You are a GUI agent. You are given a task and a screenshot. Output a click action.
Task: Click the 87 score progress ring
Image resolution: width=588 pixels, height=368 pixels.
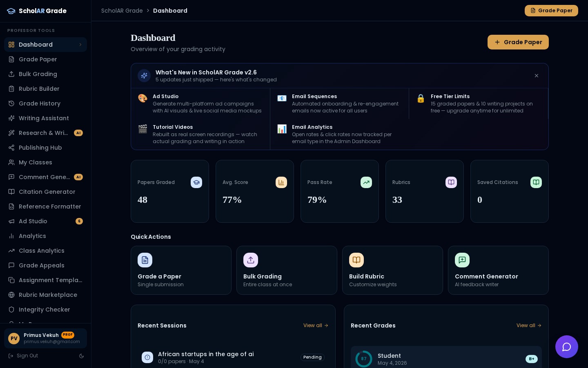tap(364, 359)
